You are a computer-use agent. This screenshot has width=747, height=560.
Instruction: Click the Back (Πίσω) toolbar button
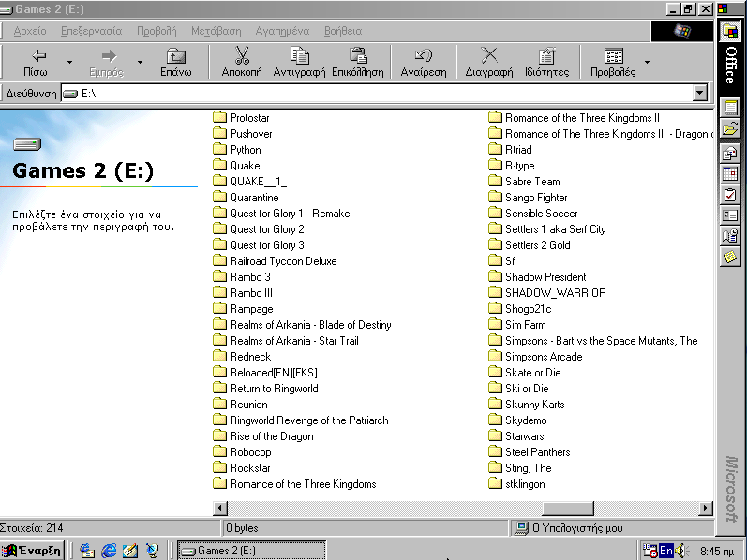36,62
